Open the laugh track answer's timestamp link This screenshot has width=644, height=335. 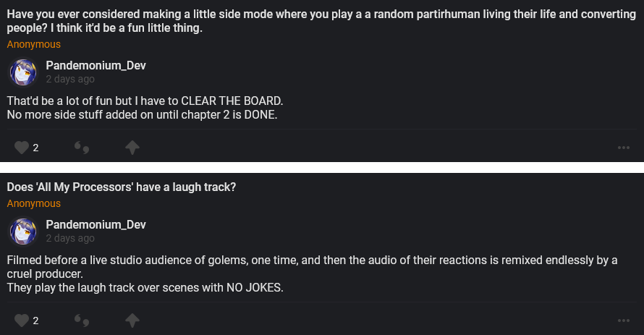[69, 238]
